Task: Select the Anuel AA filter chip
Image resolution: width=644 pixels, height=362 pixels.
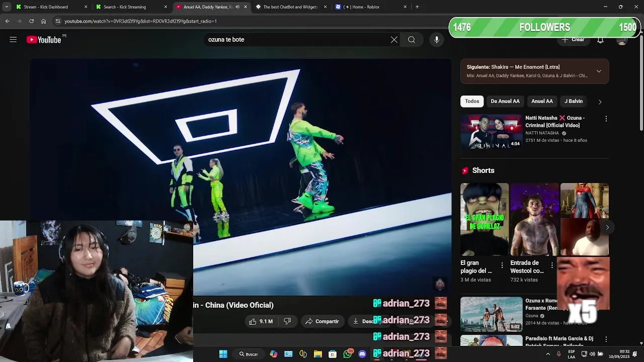Action: coord(542,102)
